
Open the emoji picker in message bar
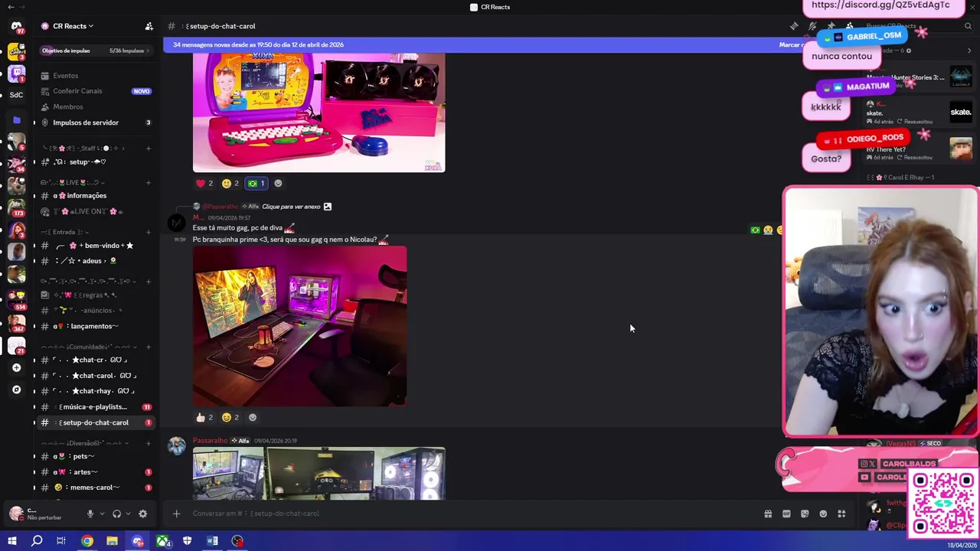(x=823, y=514)
